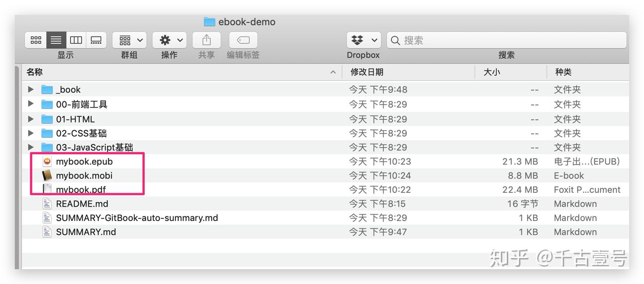Image resolution: width=644 pixels, height=284 pixels.
Task: Toggle the 03-JavaScript基础 disclosure triangle
Action: [30, 147]
